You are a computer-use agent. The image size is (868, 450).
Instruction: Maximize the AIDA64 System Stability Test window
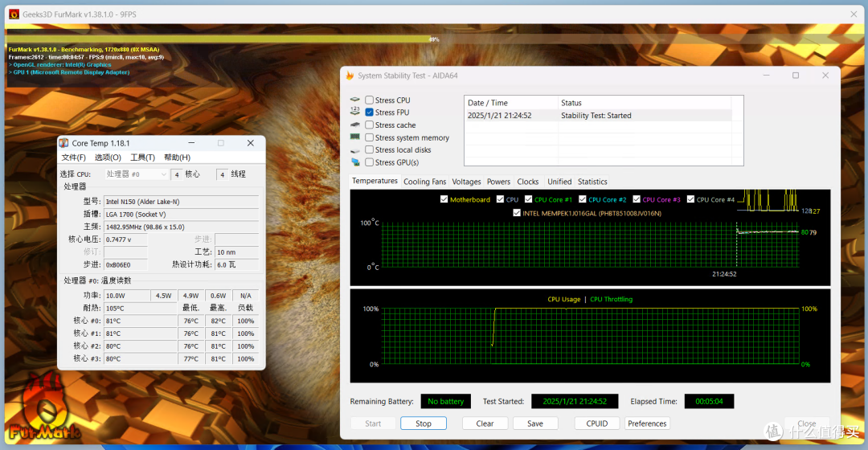pos(796,76)
